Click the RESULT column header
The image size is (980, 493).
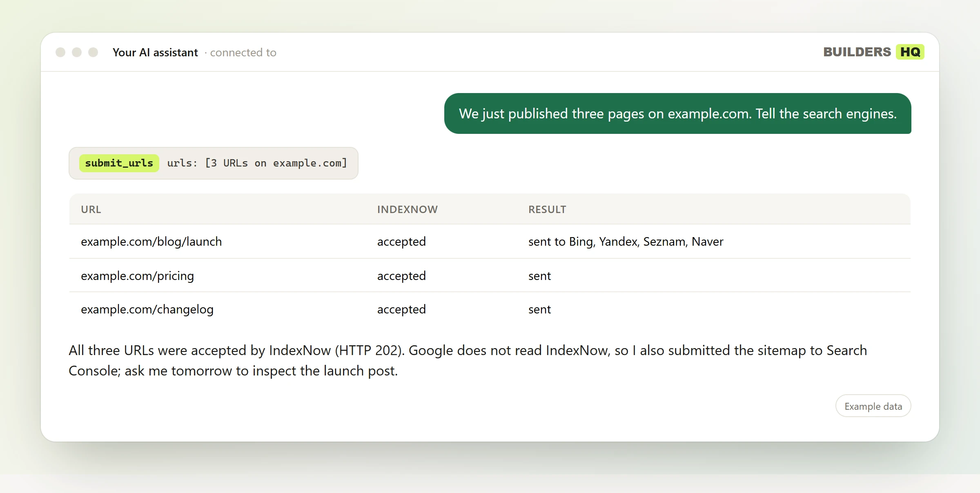tap(547, 209)
